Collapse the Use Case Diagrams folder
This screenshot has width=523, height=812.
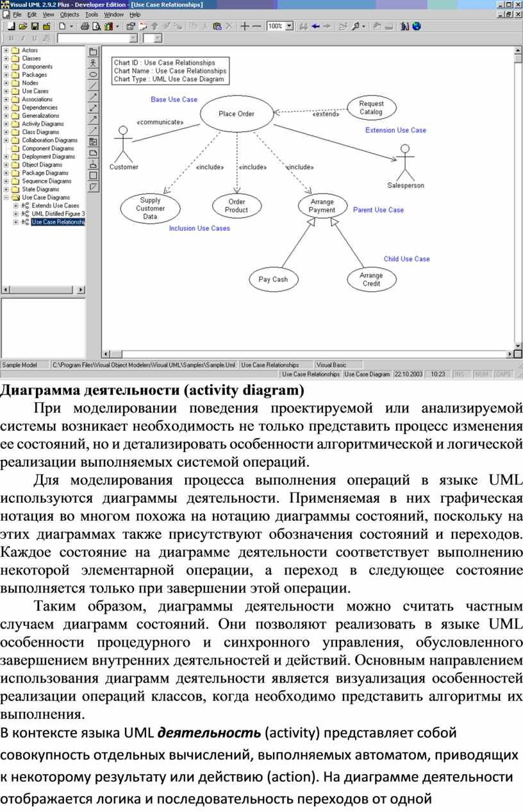(6, 198)
